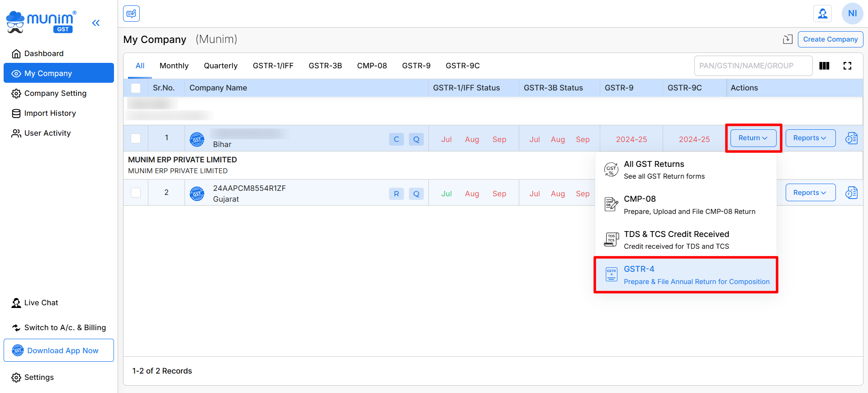Image resolution: width=868 pixels, height=393 pixels.
Task: Click the Munim GST logo
Action: pos(41,22)
